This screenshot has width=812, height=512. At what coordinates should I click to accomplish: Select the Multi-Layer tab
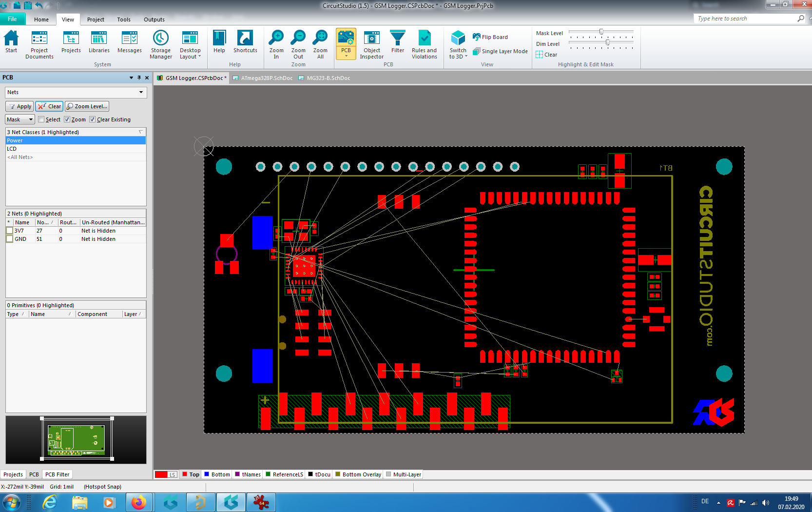click(x=404, y=474)
